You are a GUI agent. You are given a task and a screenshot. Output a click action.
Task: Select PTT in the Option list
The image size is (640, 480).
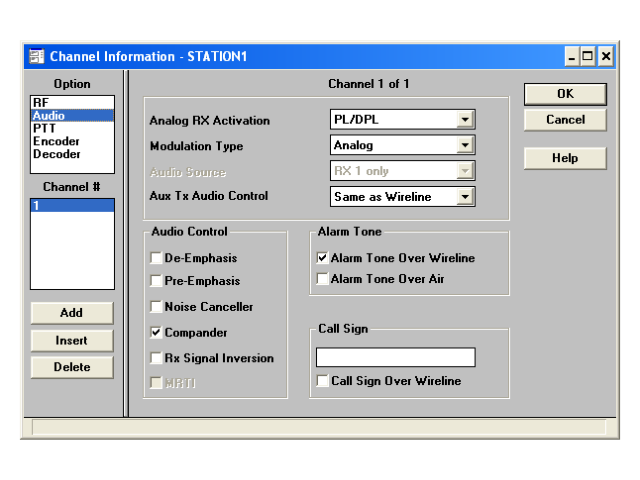44,128
